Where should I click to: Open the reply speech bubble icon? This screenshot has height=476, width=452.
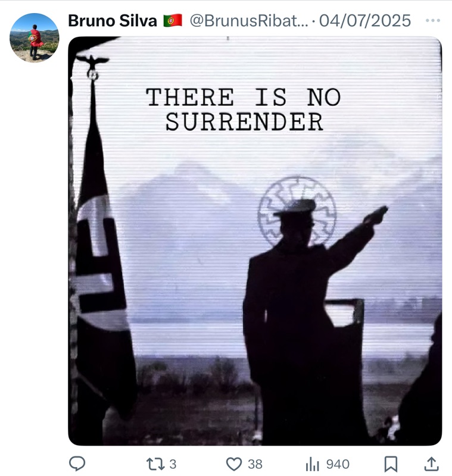77,464
